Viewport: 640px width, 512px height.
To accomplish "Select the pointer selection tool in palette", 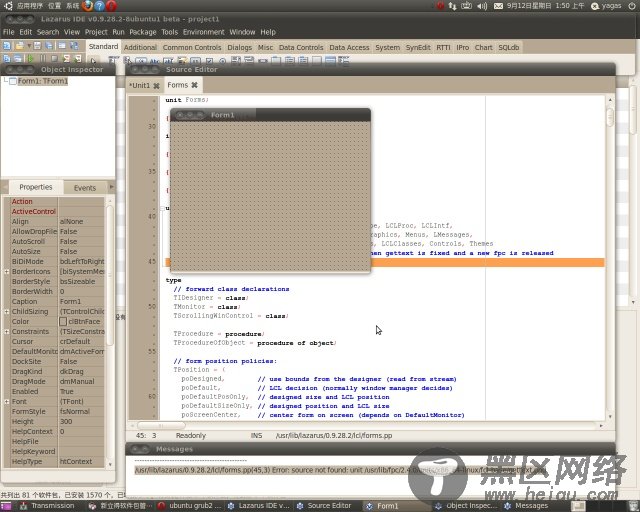I will tap(93, 61).
